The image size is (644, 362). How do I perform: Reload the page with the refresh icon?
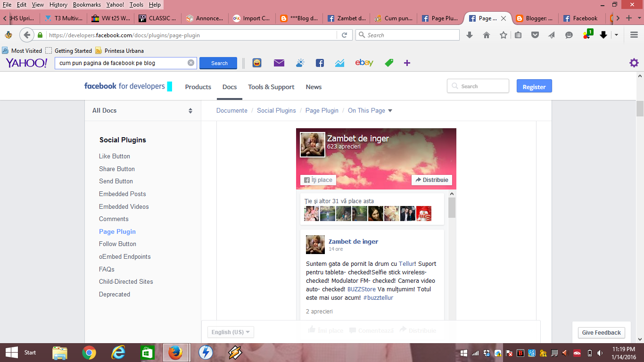click(344, 35)
